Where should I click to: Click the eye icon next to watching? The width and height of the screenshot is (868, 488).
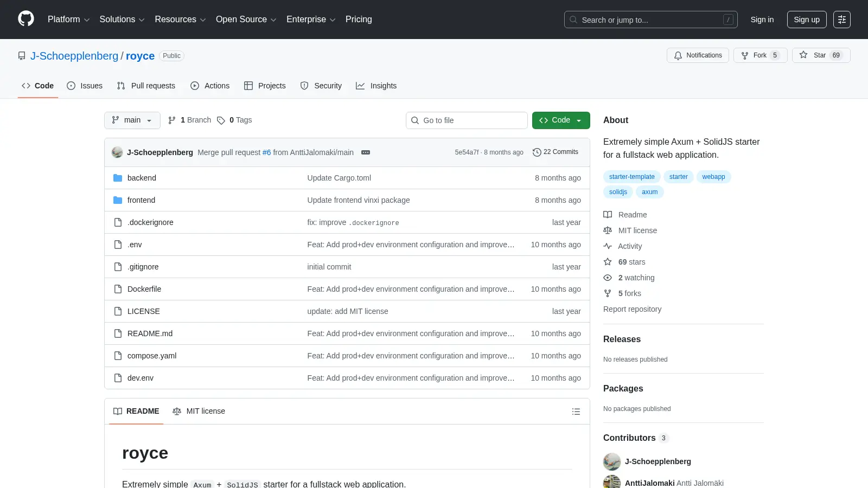point(608,278)
